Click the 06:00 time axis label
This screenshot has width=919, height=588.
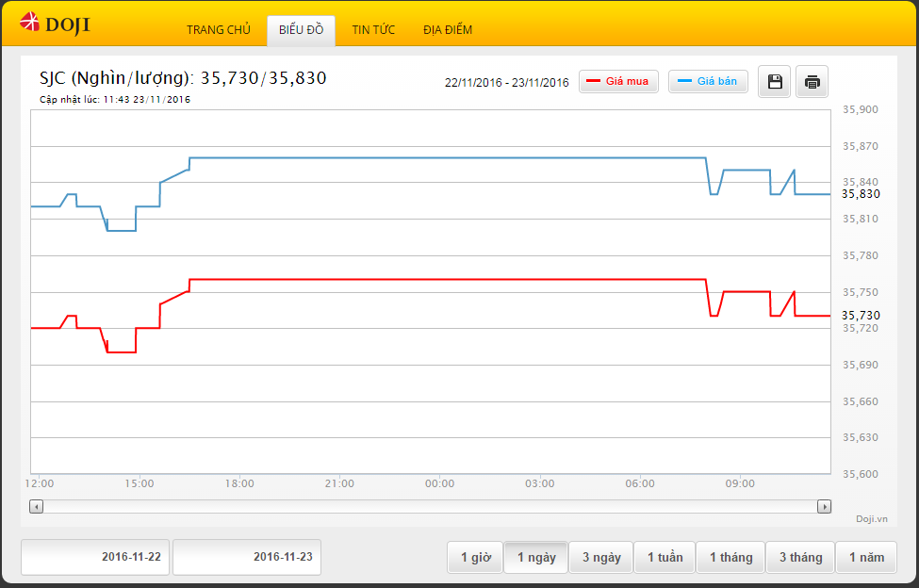tap(640, 483)
